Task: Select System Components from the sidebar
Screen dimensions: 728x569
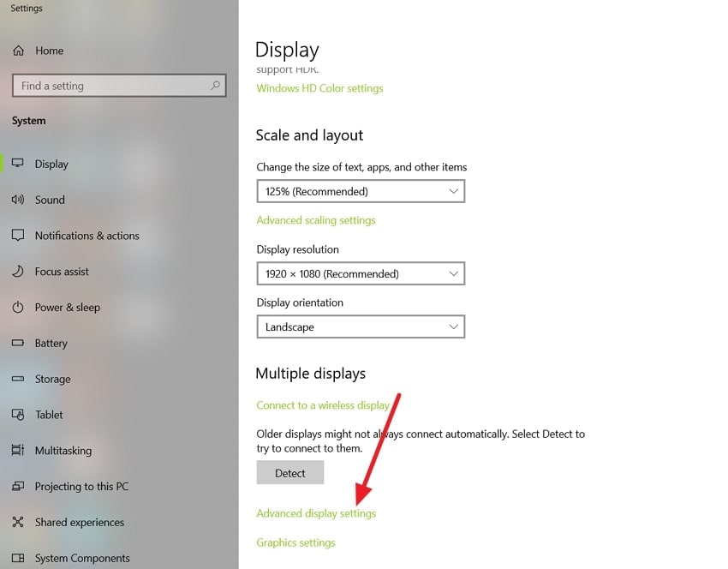Action: (19, 558)
